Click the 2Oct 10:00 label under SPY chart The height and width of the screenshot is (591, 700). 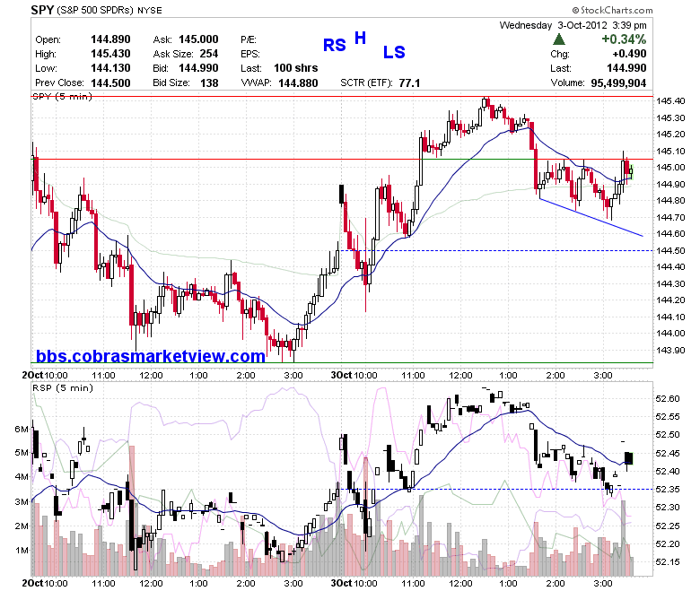point(45,375)
